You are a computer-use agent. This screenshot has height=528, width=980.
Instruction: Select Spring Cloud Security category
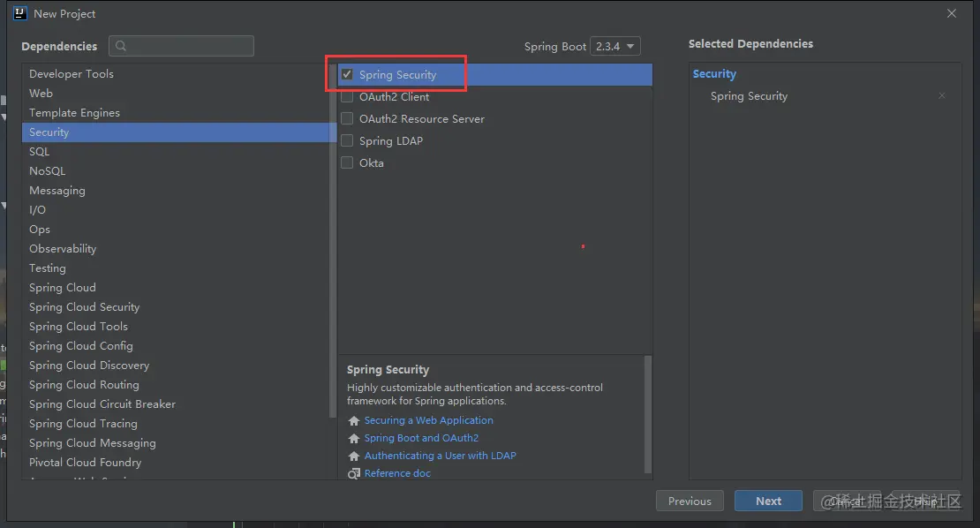click(178, 306)
